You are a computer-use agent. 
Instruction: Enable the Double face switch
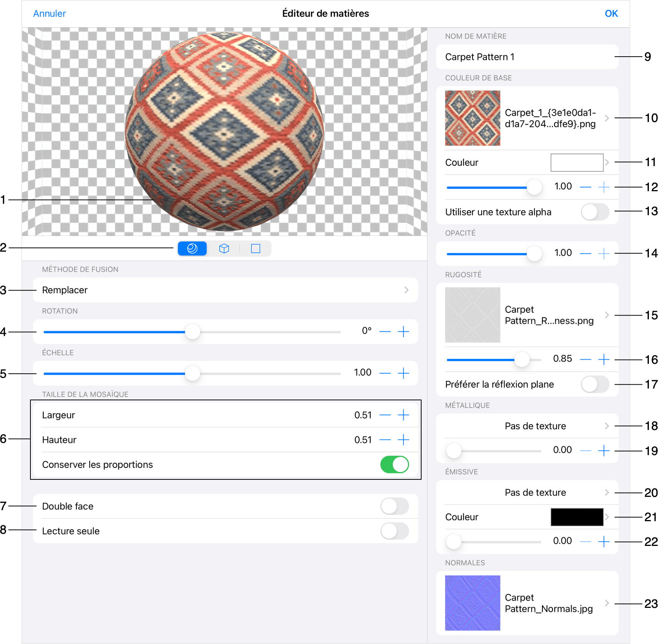(395, 506)
